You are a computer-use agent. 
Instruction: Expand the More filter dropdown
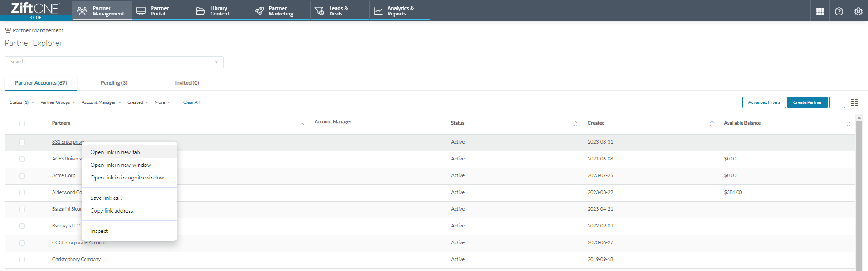pos(163,102)
